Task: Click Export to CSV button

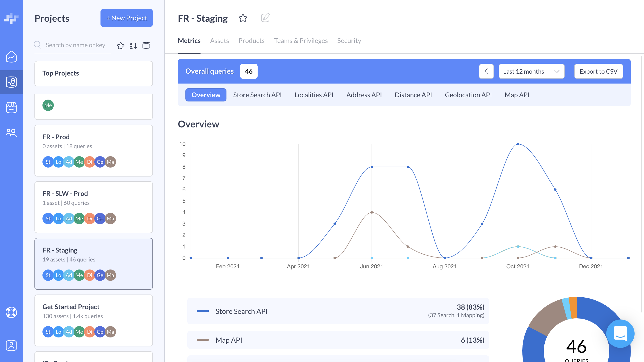Action: click(x=598, y=72)
